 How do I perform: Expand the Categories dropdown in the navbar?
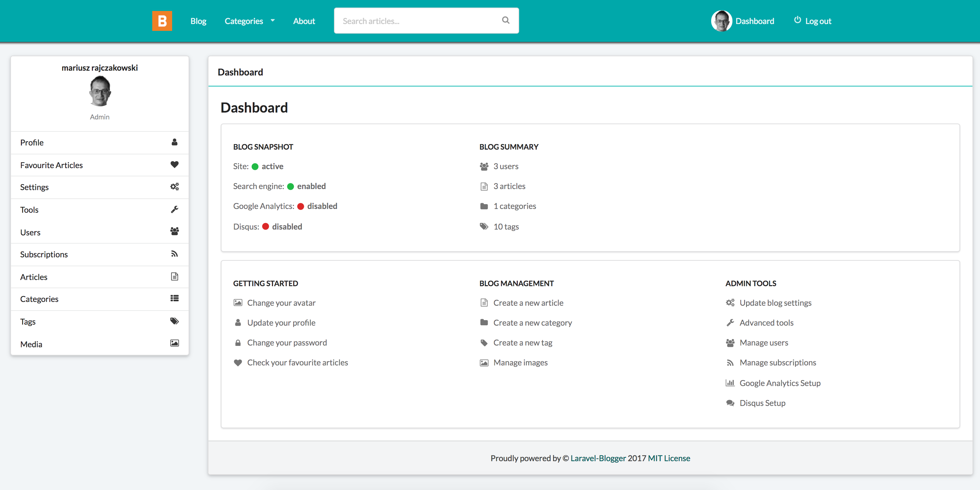tap(250, 21)
